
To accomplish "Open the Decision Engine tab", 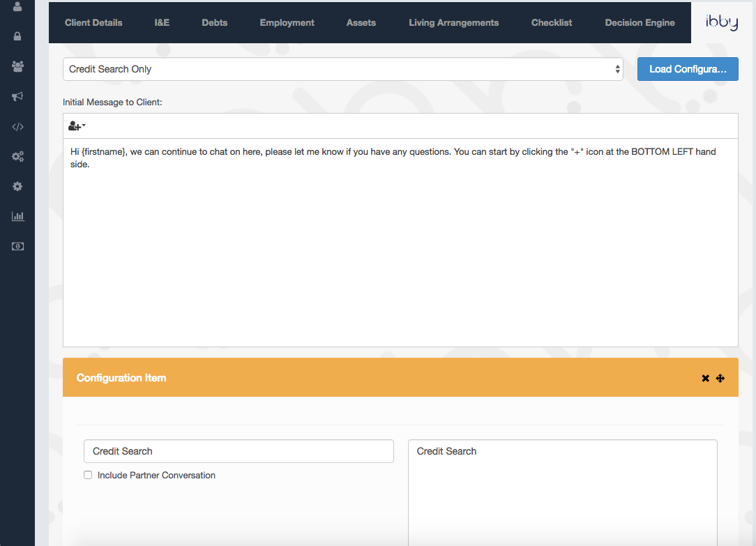I will pos(640,23).
